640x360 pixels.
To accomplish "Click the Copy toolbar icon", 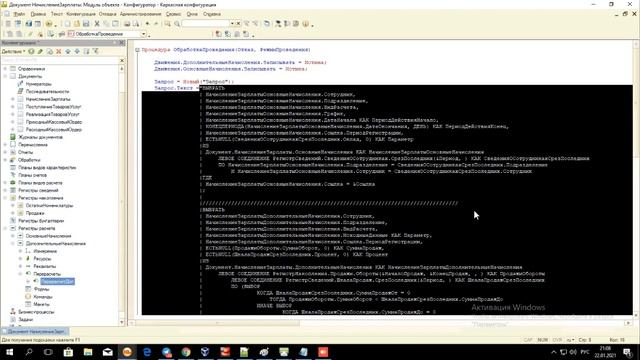I will point(106,24).
